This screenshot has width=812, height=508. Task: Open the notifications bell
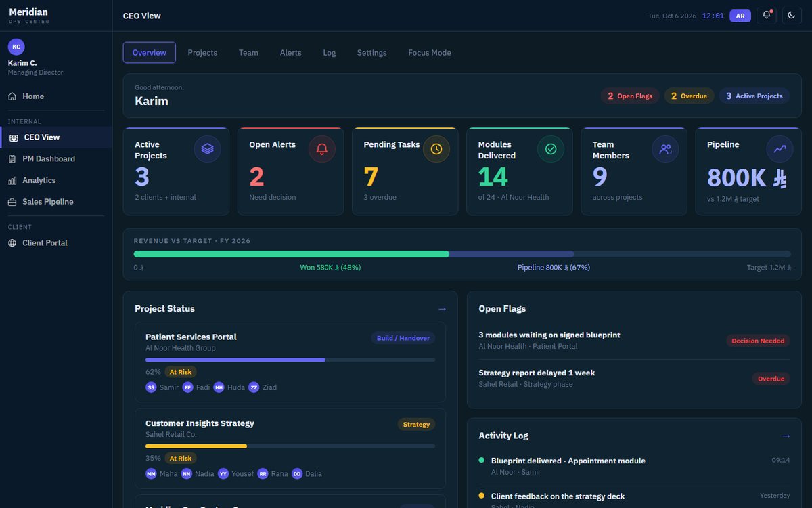pyautogui.click(x=767, y=16)
